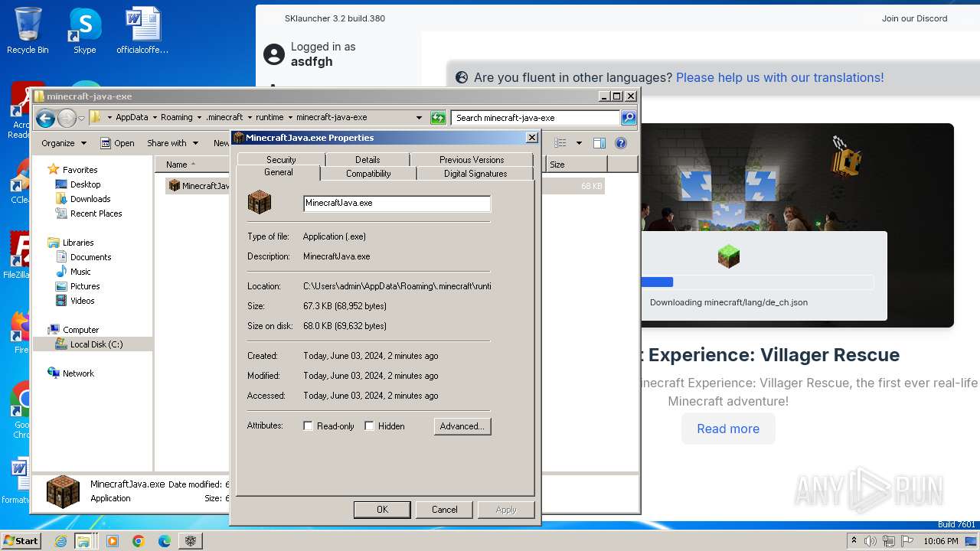
Task: Expand the runtime breadcrumb arrow
Action: [290, 118]
